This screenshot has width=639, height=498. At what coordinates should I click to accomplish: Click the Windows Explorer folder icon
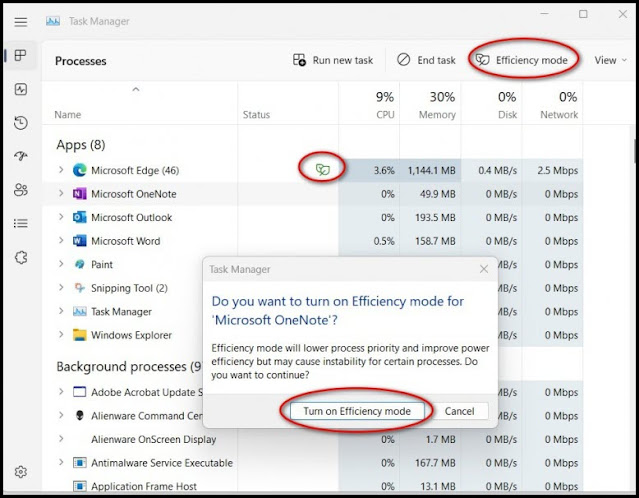[79, 335]
